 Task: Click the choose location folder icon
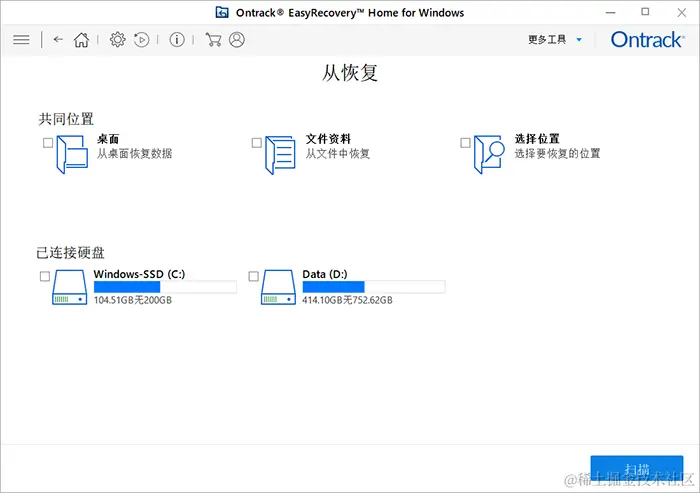tap(489, 155)
